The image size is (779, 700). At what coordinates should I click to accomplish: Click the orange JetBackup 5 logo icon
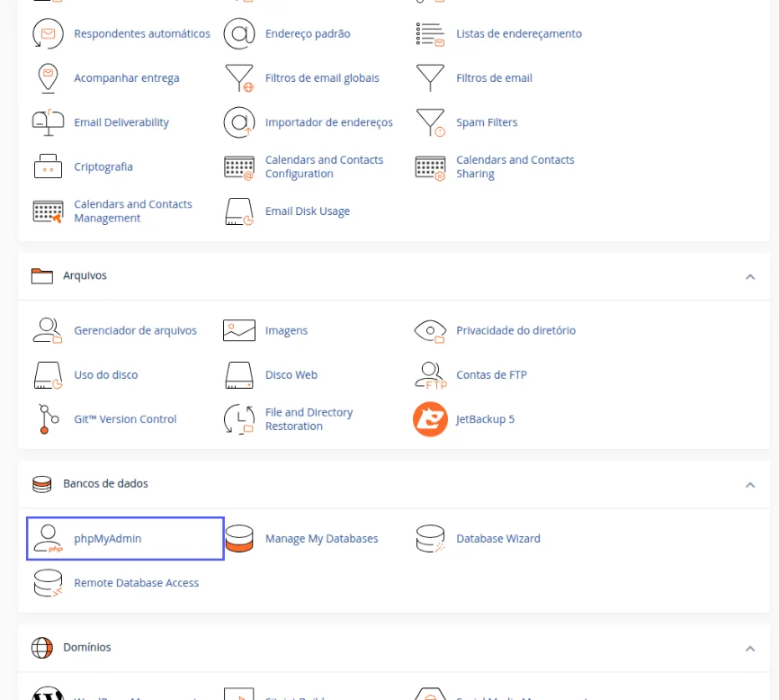(430, 419)
